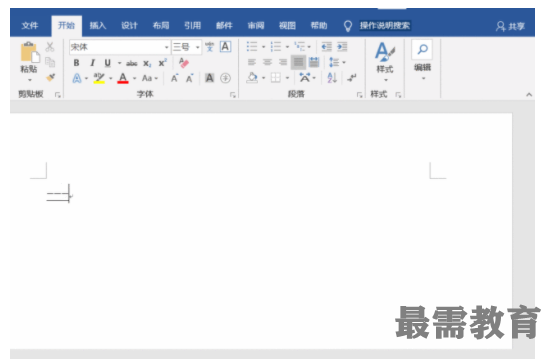This screenshot has height=362, width=547.
Task: Click the 共享 Share button
Action: pyautogui.click(x=511, y=26)
